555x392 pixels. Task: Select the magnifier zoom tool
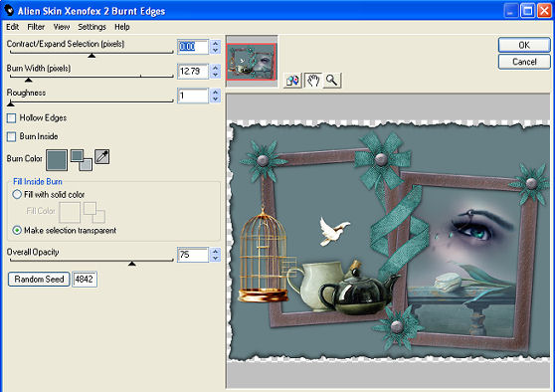331,81
